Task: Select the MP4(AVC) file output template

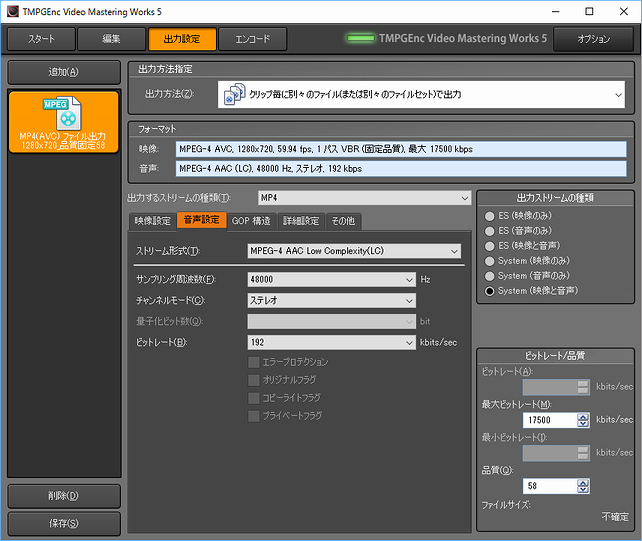Action: [64, 122]
